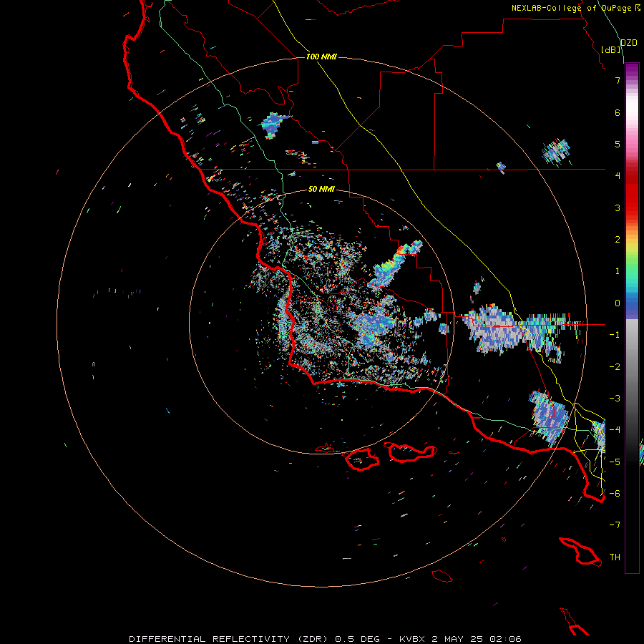Click the '-4' value on the color scale
644x644 pixels.
[615, 429]
